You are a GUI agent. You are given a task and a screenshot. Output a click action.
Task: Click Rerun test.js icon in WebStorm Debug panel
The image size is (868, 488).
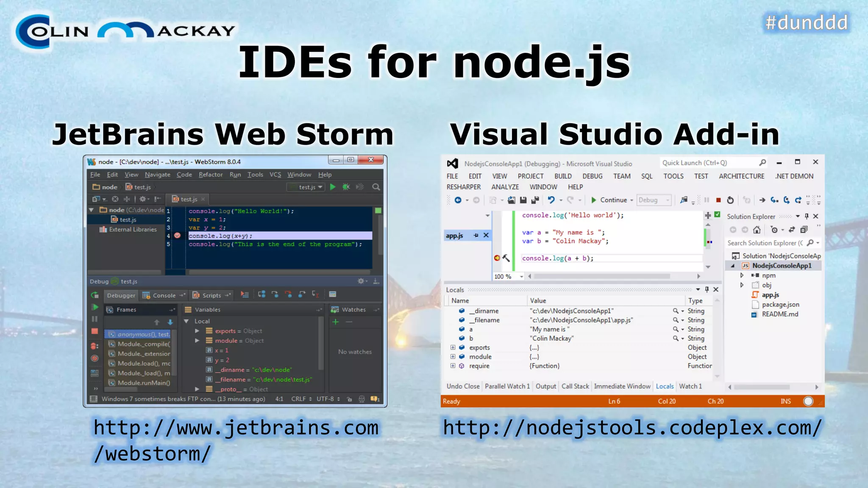[x=95, y=295]
